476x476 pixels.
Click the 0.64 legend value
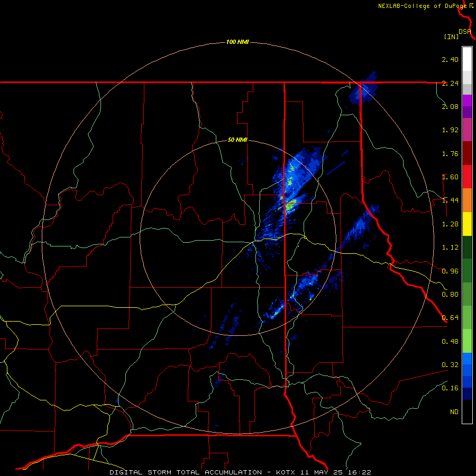(x=450, y=318)
